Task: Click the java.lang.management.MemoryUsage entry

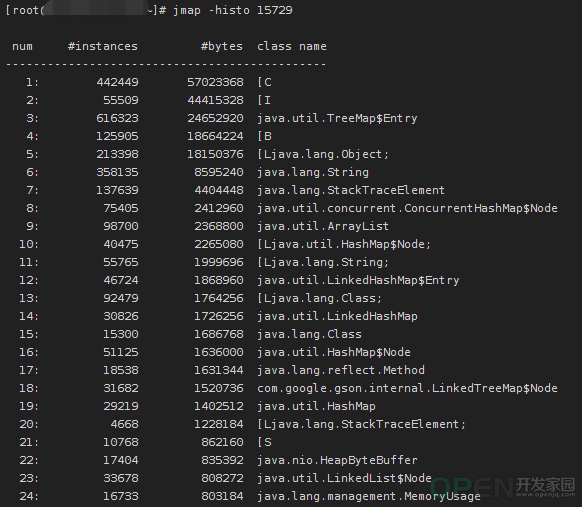Action: [x=369, y=496]
